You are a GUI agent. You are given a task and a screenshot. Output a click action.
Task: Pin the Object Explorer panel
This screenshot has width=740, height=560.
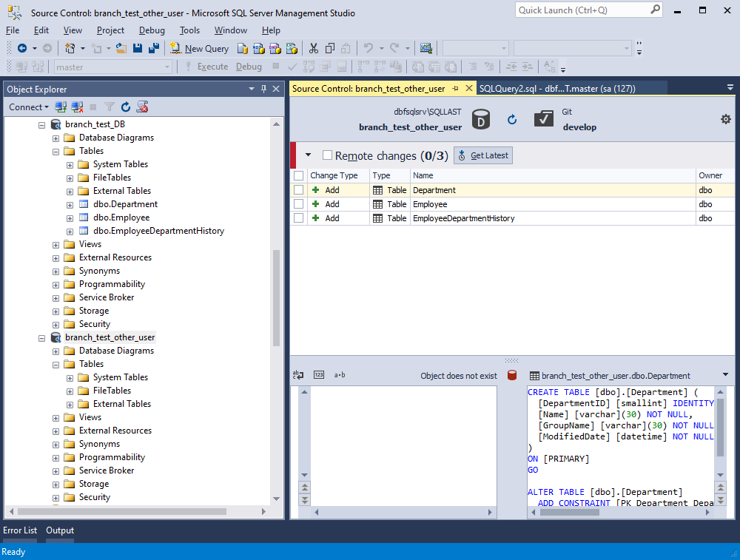coord(264,89)
